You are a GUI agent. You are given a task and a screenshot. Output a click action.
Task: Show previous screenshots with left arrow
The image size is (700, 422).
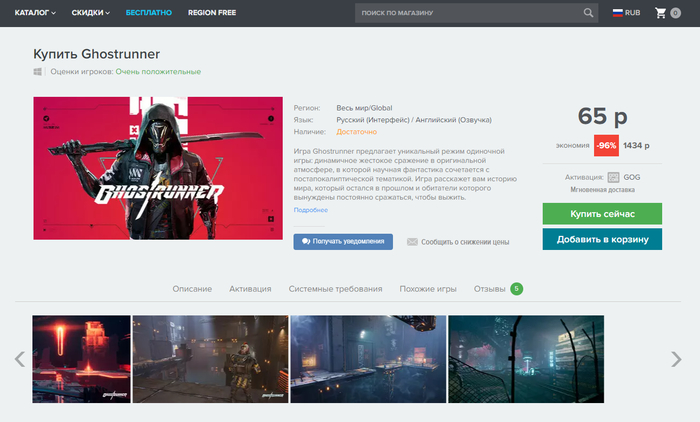point(20,359)
